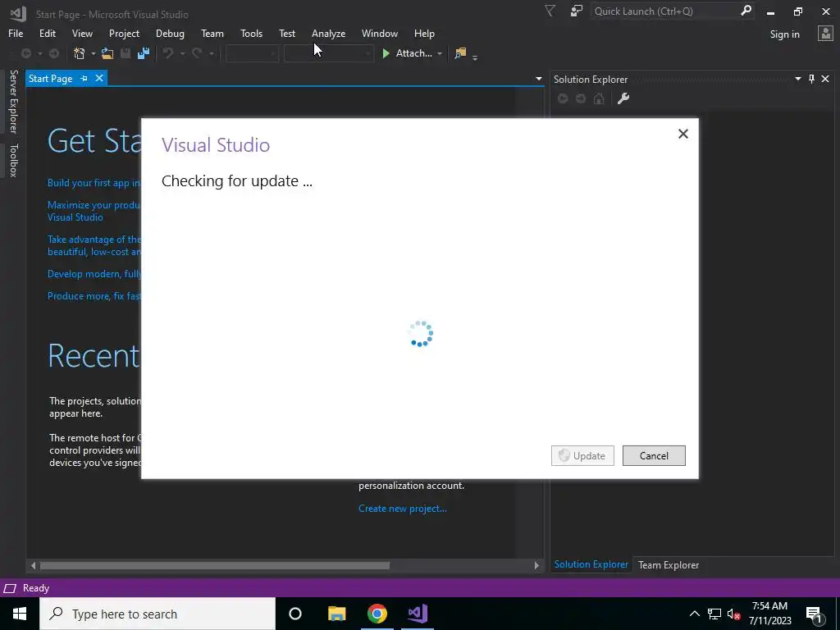Switch to the Solution Explorer bottom tab

tap(591, 564)
